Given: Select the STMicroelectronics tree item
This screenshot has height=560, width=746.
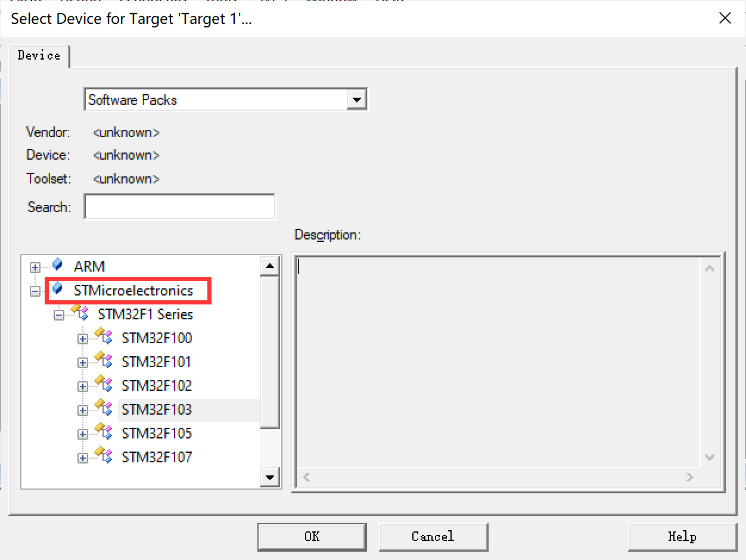Looking at the screenshot, I should (x=133, y=291).
